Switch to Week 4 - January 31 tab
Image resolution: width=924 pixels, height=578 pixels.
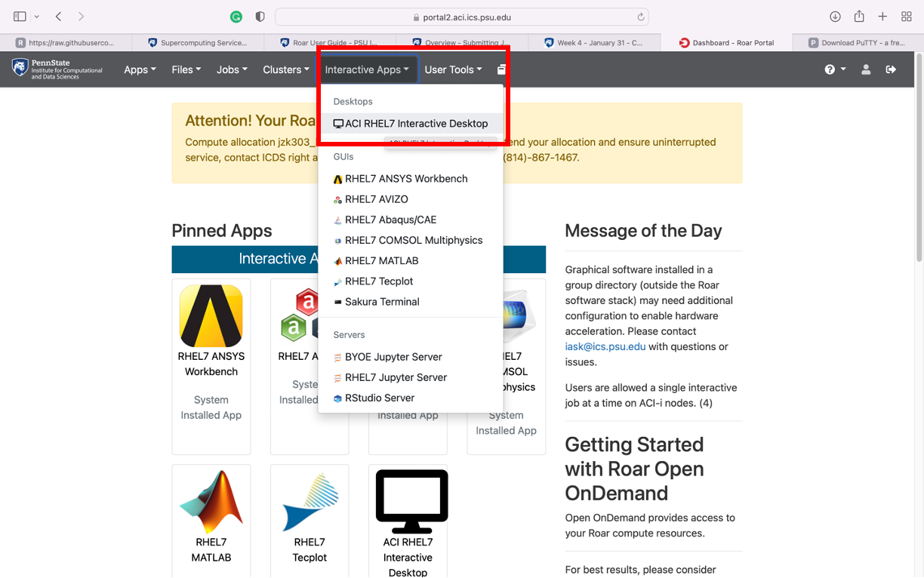594,43
